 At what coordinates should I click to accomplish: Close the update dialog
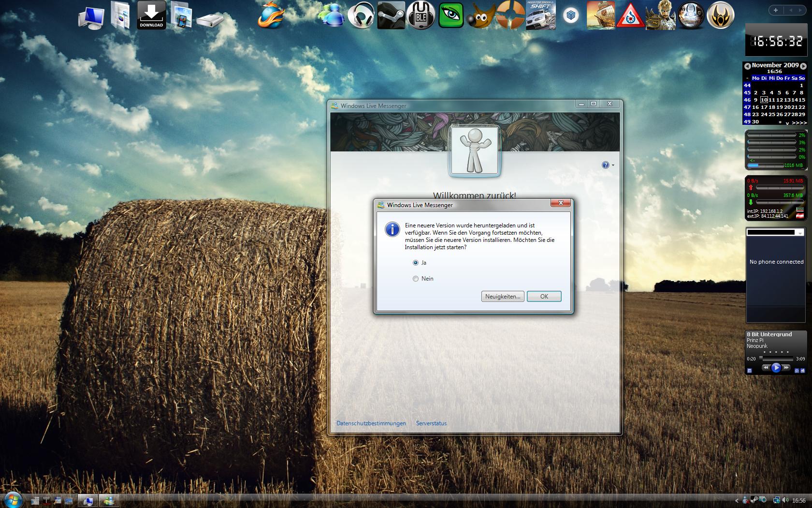[x=561, y=203]
